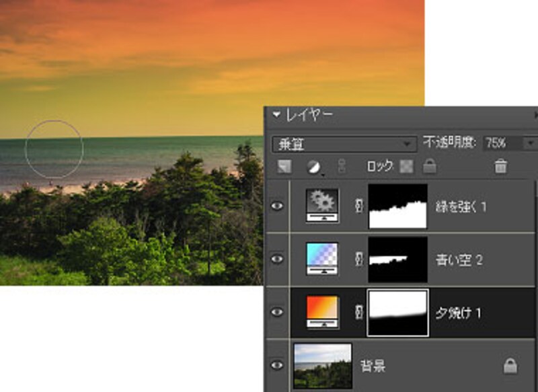Click the link layers chain icon in toolbar

pyautogui.click(x=342, y=166)
